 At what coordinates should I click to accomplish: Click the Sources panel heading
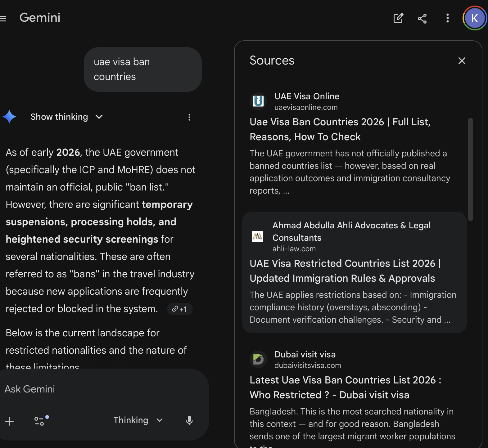(272, 60)
